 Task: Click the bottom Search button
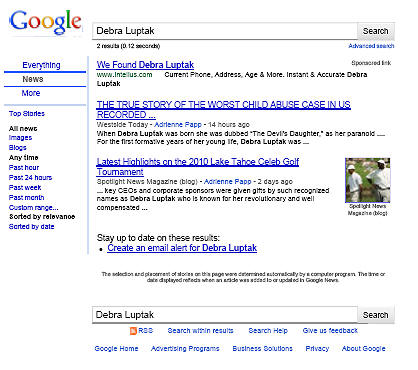(376, 315)
